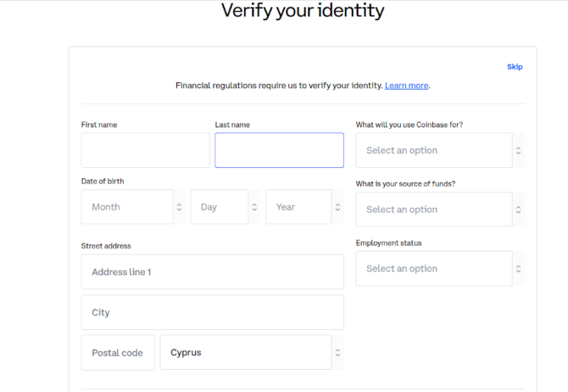568x392 pixels.
Task: Click the country selector arrows icon
Action: (337, 353)
